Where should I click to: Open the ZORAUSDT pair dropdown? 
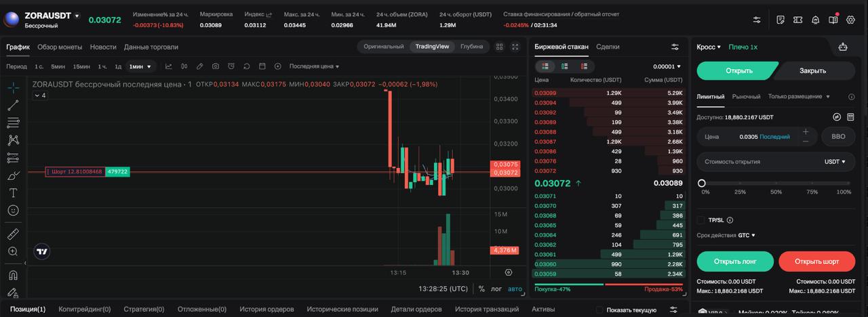click(77, 16)
